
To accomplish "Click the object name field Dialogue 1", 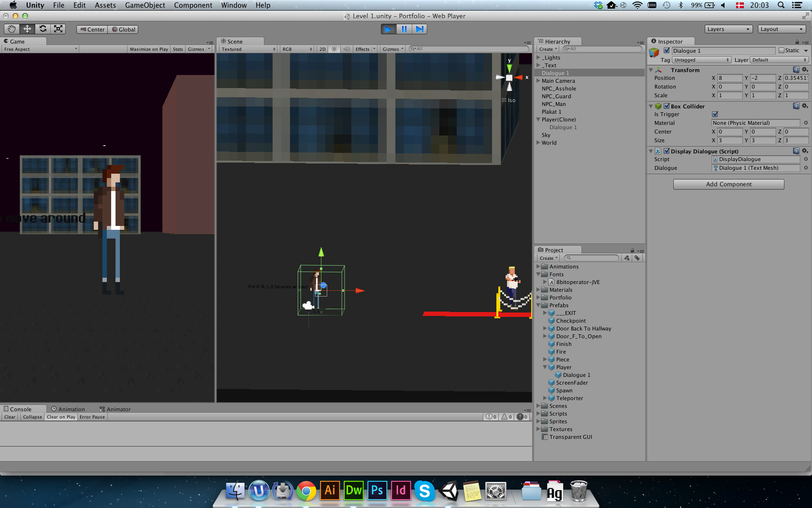I will [723, 51].
